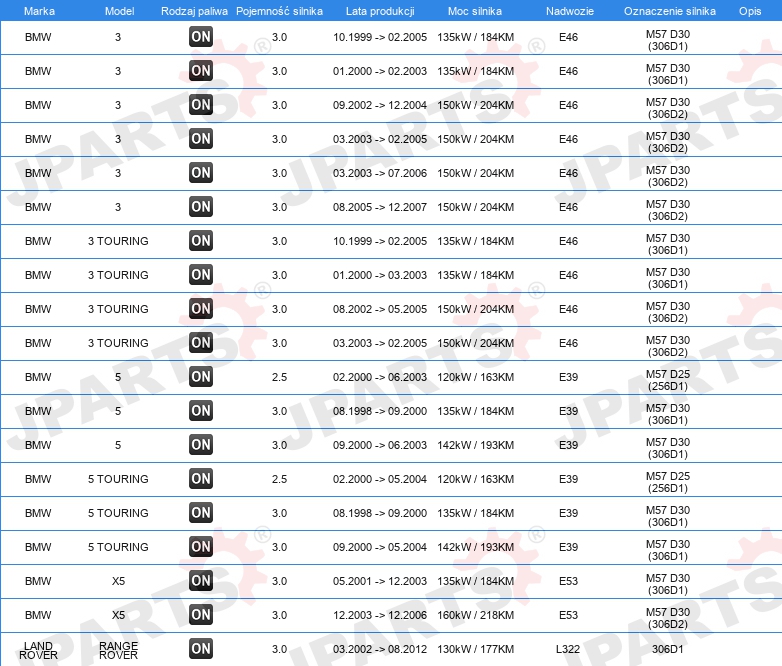782x666 pixels.
Task: Click ON icon, 3 TOURING row 10.1999 -> 02.2005
Action: (201, 240)
